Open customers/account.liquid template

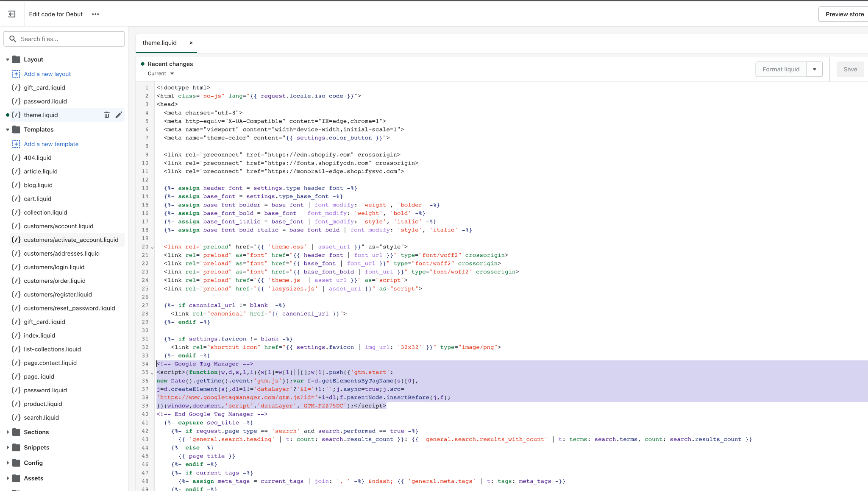(x=58, y=226)
